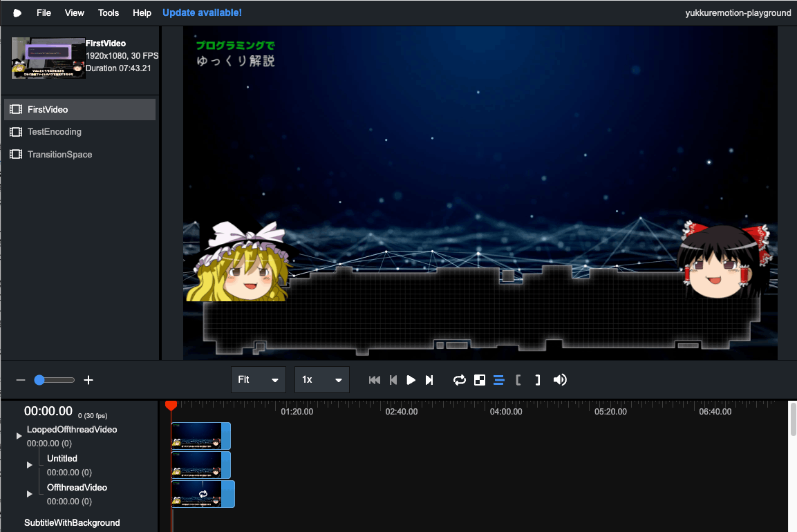Select the TransitionSpace composition

coord(79,154)
